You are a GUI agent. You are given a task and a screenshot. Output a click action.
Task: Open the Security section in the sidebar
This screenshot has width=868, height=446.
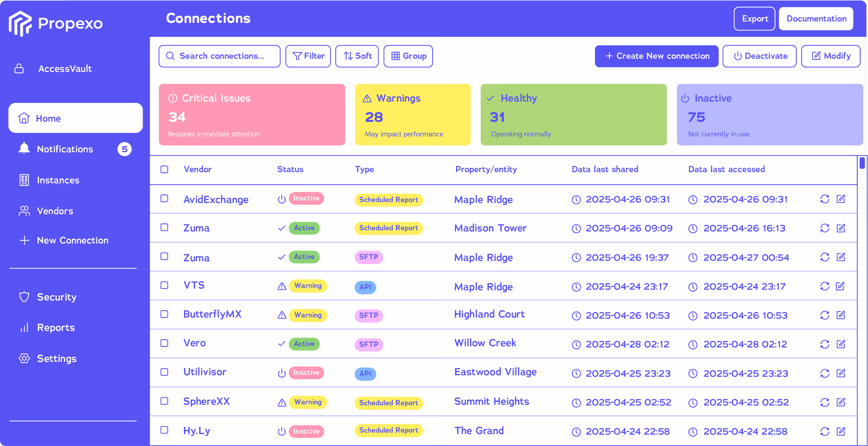56,297
